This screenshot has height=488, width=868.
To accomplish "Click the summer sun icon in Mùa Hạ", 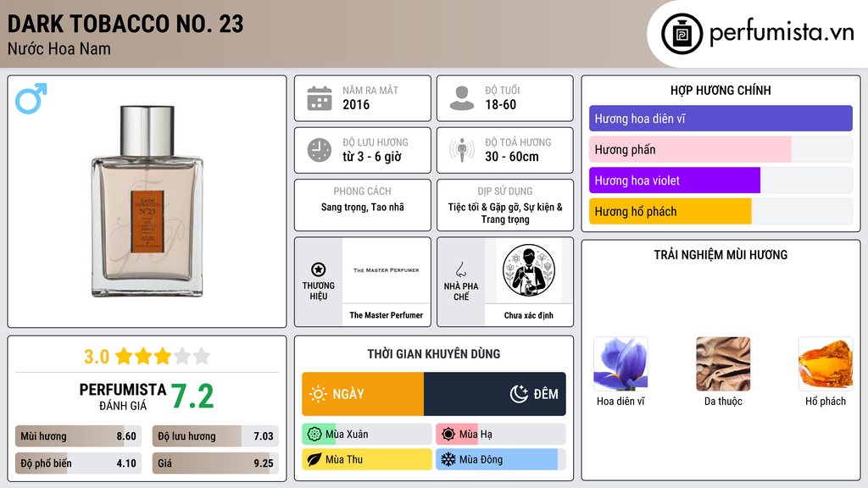I will click(x=448, y=435).
